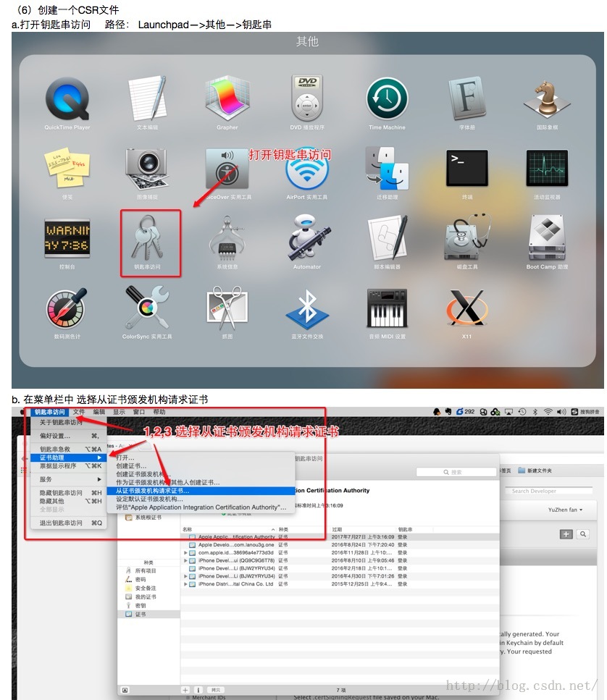This screenshot has width=607, height=700.
Task: Open Audio MIDI Setup (音频 MIDI 设置)
Action: [387, 308]
